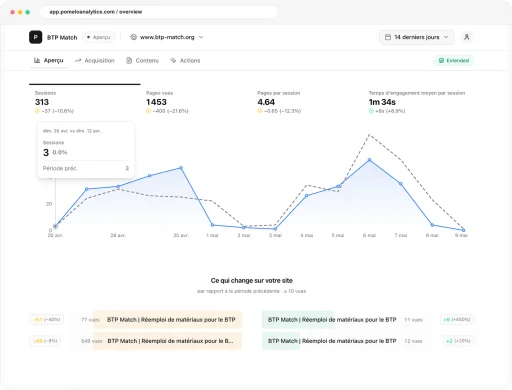The width and height of the screenshot is (512, 390).
Task: Click the chevron next to 14 derniers jours
Action: 446,37
